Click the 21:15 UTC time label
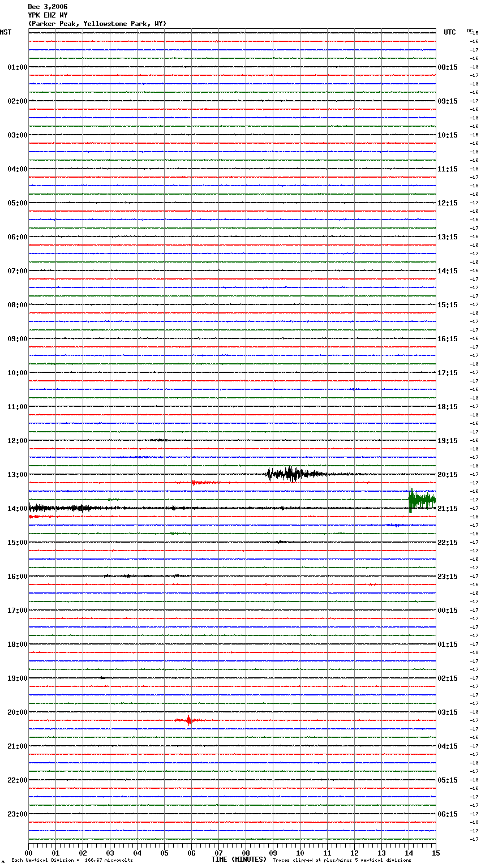 point(448,509)
